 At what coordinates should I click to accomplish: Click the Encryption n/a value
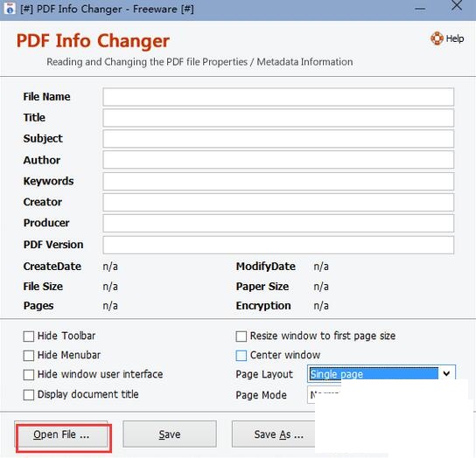pyautogui.click(x=321, y=306)
